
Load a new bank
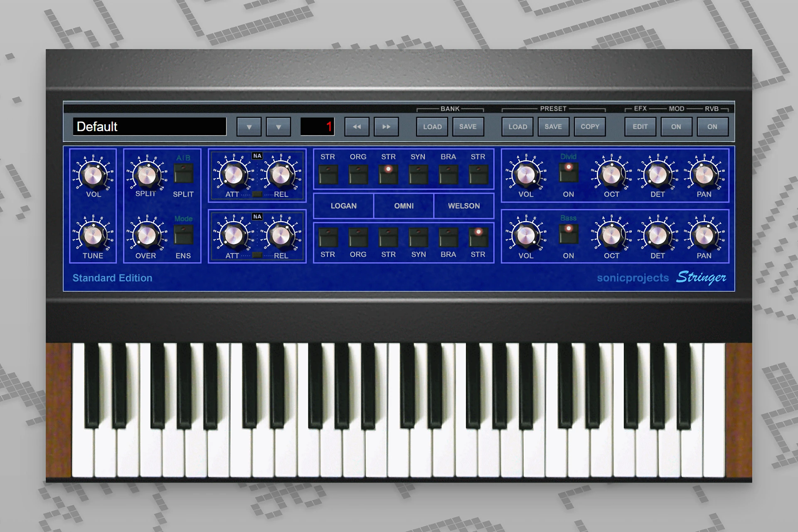(431, 127)
